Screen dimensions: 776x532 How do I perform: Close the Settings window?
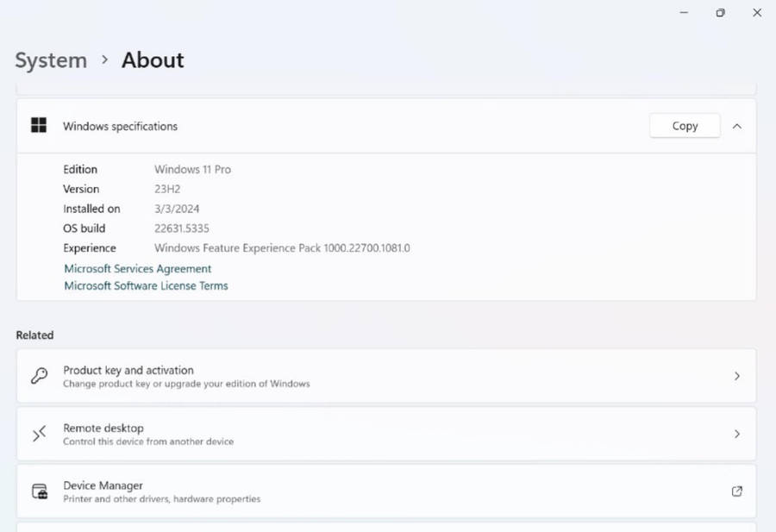coord(757,13)
